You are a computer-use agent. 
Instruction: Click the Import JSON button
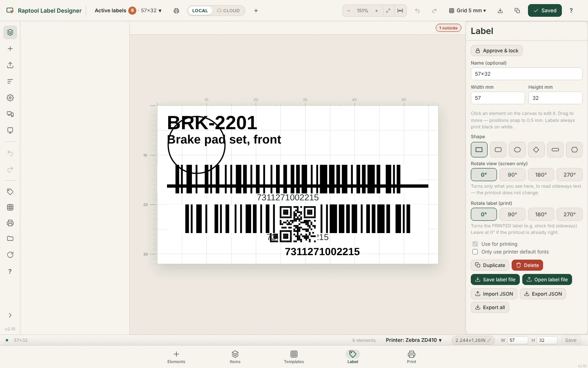494,294
